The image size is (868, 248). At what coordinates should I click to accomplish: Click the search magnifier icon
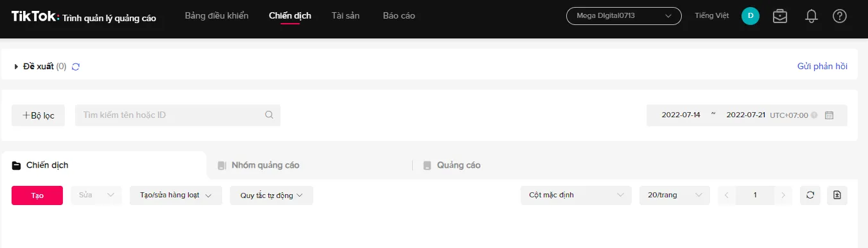[x=270, y=115]
